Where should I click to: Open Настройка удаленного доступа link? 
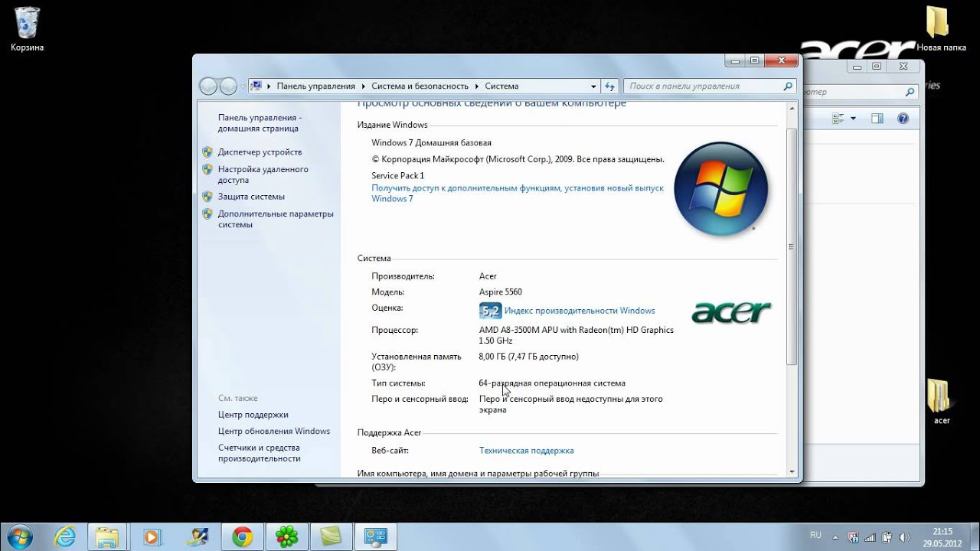(x=263, y=174)
